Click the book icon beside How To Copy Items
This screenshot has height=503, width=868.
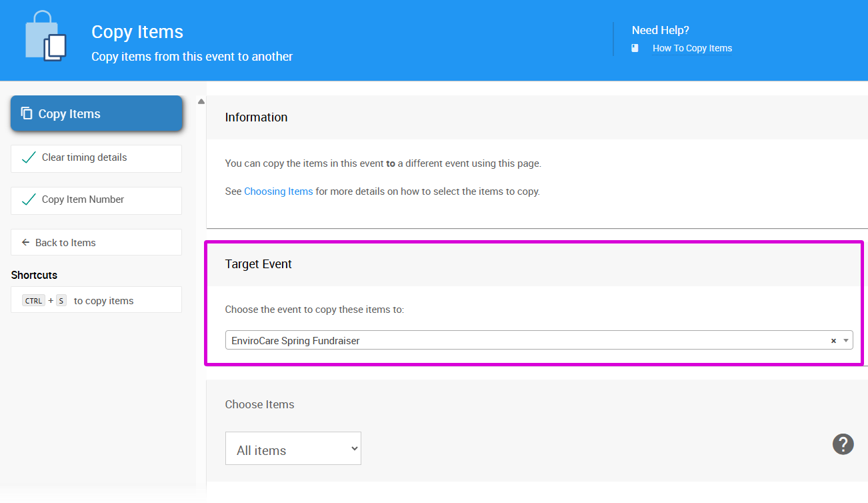[x=635, y=48]
